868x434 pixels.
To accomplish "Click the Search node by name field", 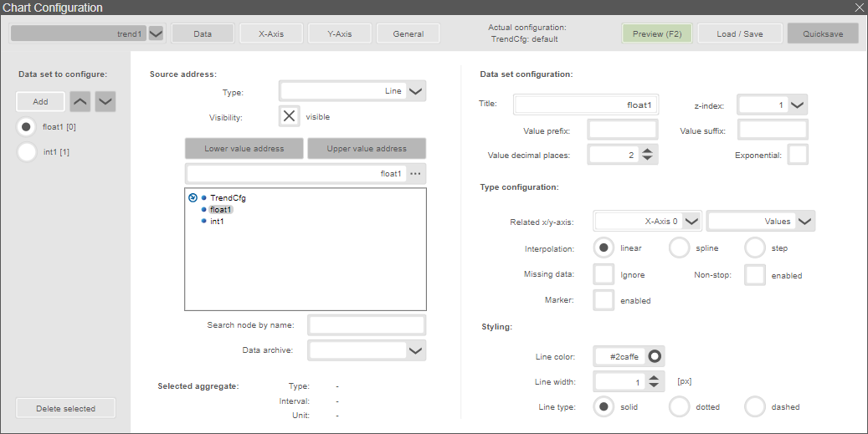I will pos(367,324).
